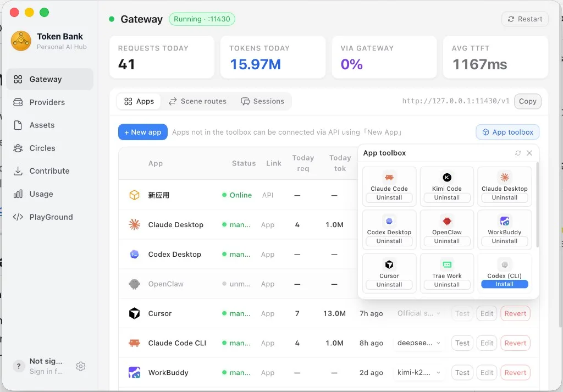Switch to the Sessions tab

262,101
